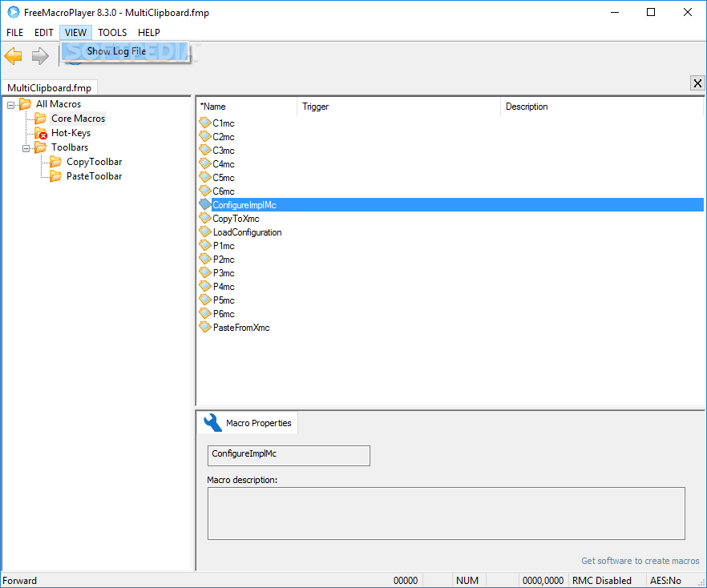
Task: Open the FILE menu
Action: 15,32
